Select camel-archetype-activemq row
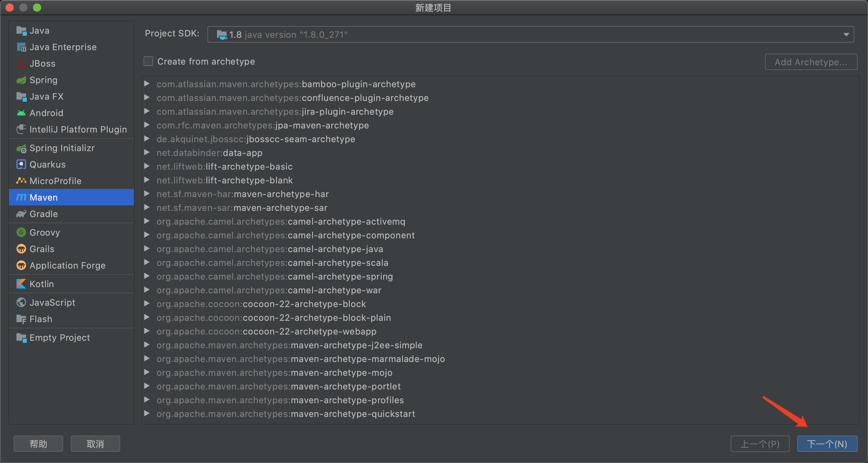 500,222
